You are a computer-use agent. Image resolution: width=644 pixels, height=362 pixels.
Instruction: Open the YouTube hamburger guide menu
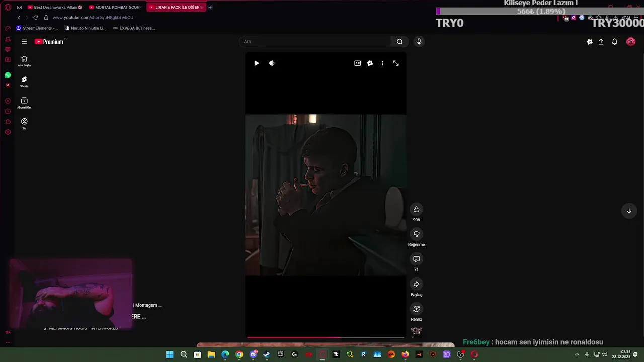[x=24, y=42]
